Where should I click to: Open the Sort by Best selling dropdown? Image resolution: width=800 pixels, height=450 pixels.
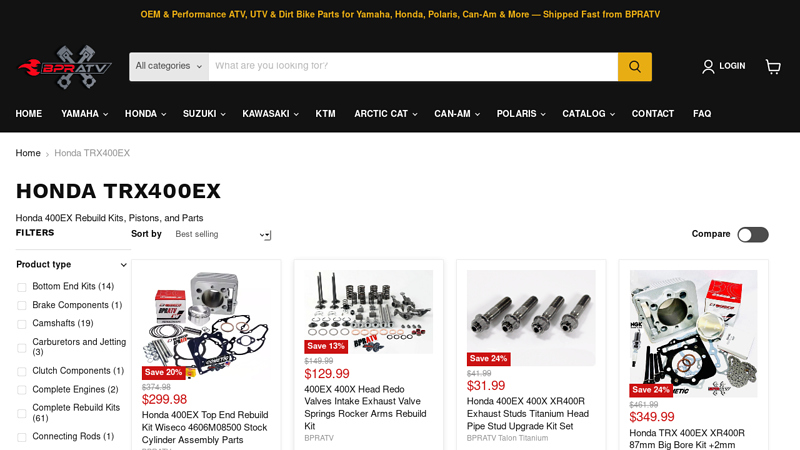(x=222, y=234)
